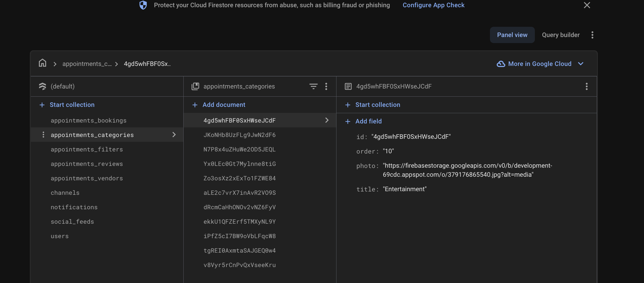This screenshot has height=283, width=644.
Task: Open the users collection
Action: 60,236
